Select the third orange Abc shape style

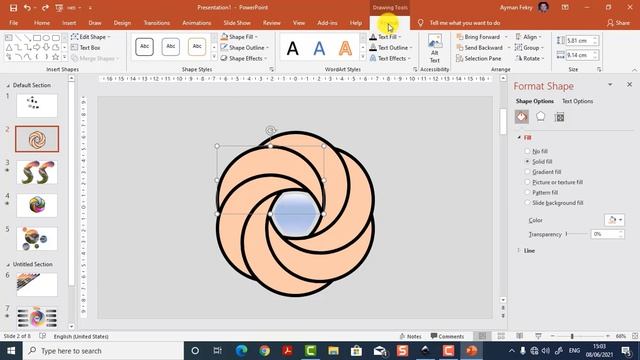click(x=197, y=47)
